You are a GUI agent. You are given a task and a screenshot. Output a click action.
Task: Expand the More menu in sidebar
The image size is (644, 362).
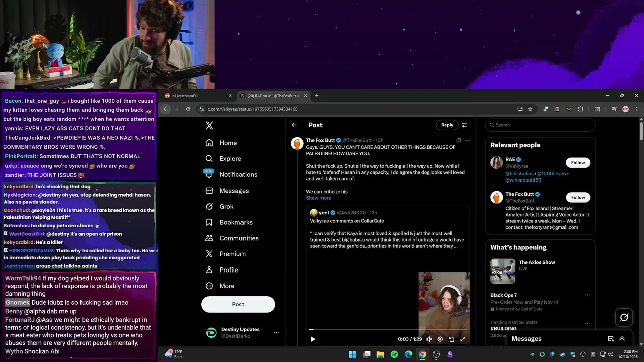tap(220, 286)
